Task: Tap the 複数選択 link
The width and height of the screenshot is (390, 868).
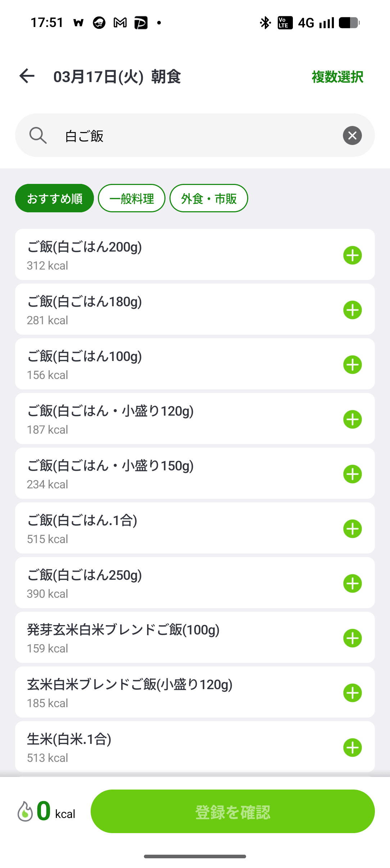Action: tap(337, 77)
